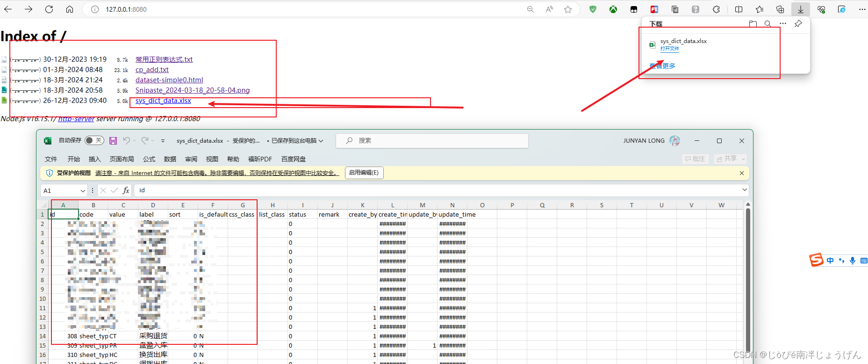
Task: Click the http-server link
Action: 76,119
